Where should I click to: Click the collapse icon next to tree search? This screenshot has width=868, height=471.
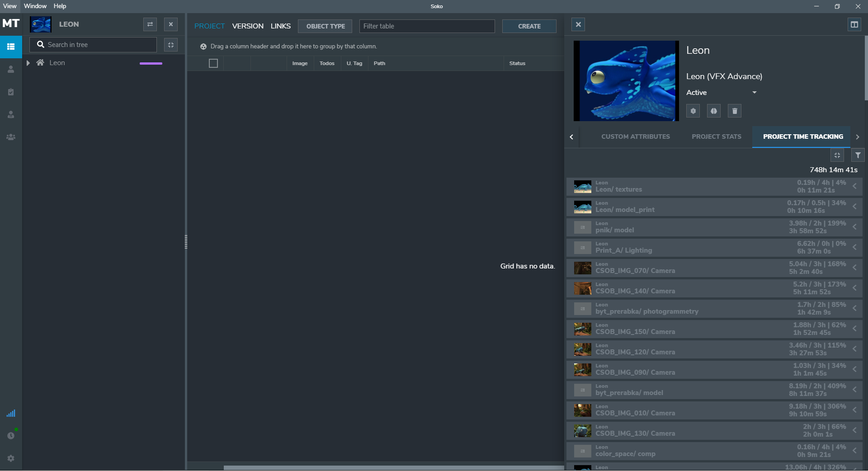(x=171, y=45)
